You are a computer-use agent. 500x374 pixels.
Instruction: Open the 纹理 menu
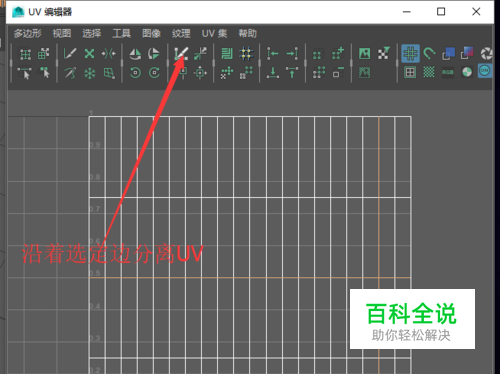[181, 33]
